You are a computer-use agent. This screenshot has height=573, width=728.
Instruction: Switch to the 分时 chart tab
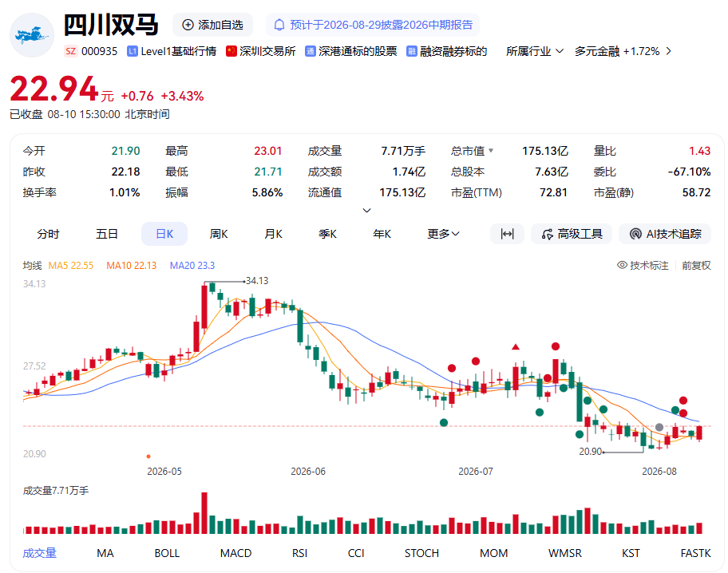tap(48, 234)
